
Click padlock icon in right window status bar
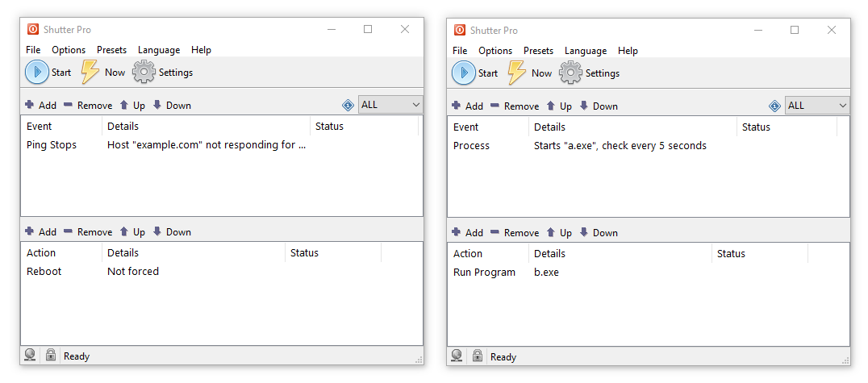click(478, 356)
